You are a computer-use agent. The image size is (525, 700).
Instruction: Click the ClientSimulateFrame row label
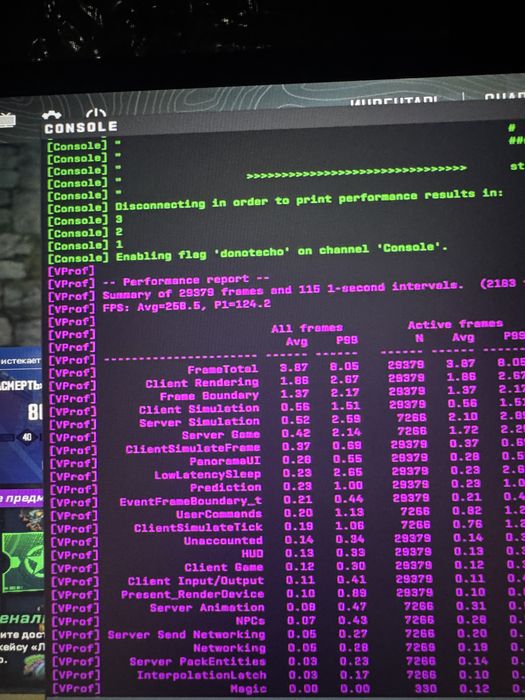click(x=193, y=449)
